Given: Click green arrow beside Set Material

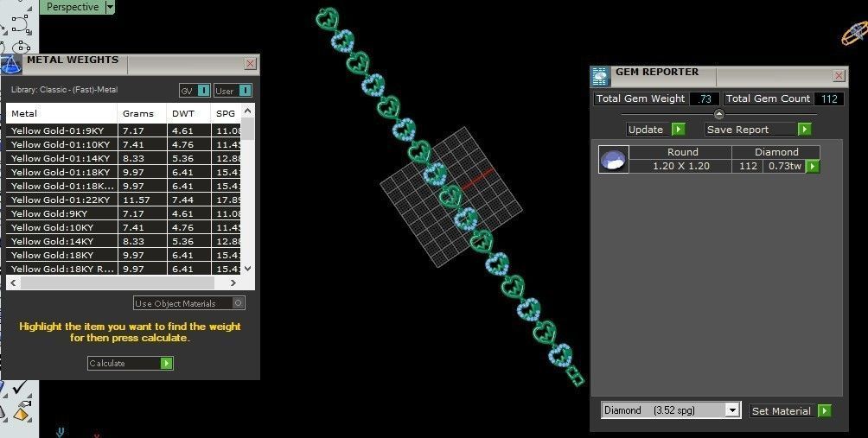Looking at the screenshot, I should pyautogui.click(x=824, y=411).
